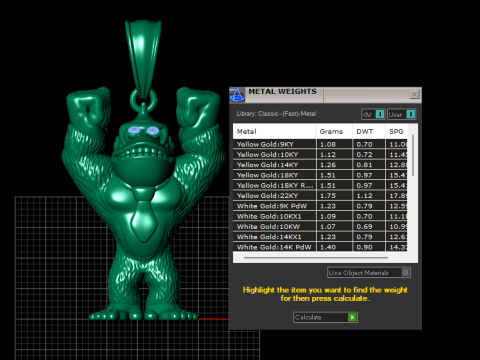This screenshot has width=480, height=360.
Task: Select the White Gold:10KX1 row
Action: pyautogui.click(x=320, y=216)
